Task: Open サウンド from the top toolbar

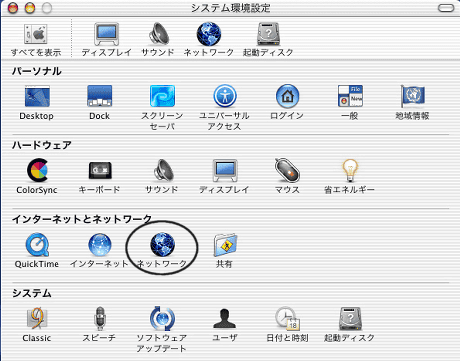Action: coord(158,34)
